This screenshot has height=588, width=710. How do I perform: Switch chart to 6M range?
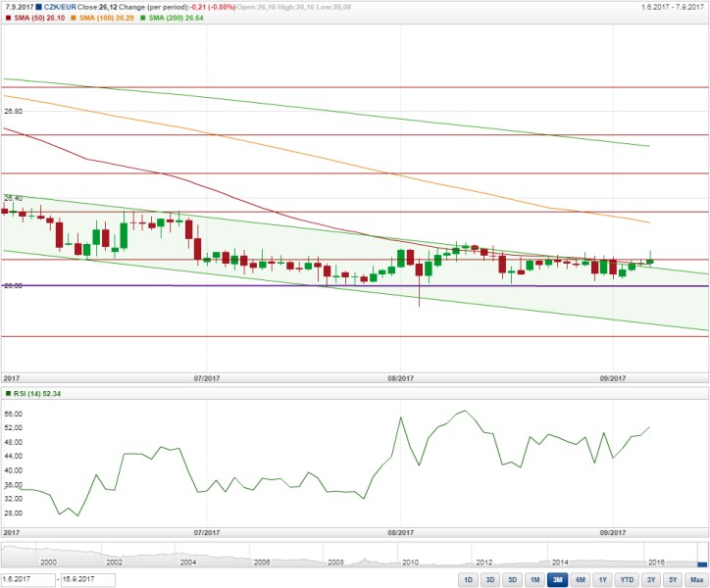(581, 579)
